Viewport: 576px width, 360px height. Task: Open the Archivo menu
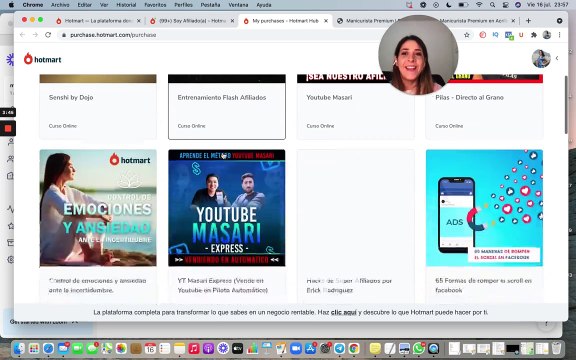[60, 5]
